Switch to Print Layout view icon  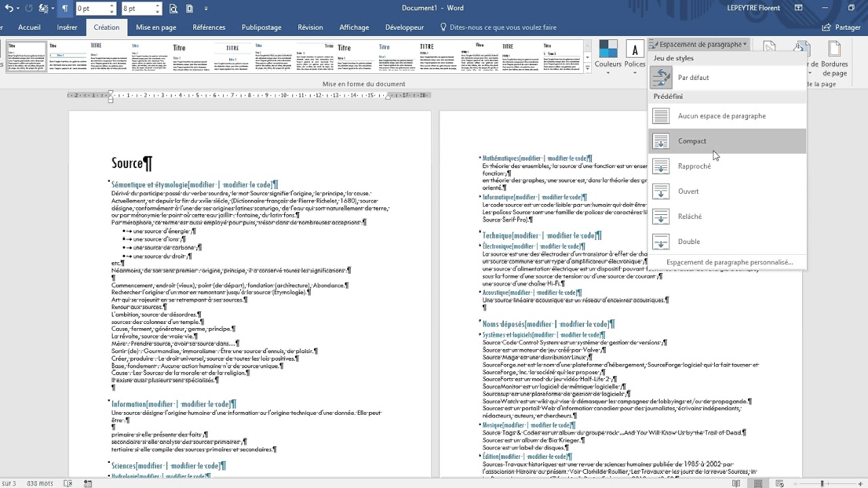(759, 483)
